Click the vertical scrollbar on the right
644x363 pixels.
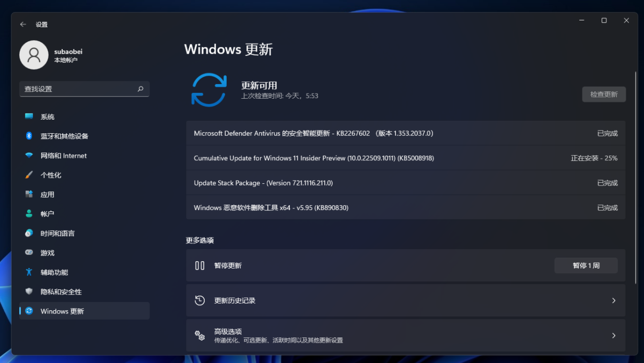point(636,178)
